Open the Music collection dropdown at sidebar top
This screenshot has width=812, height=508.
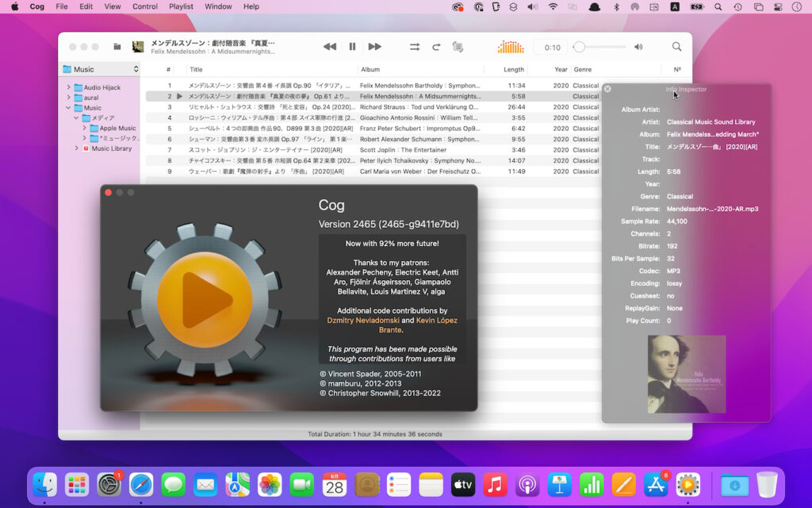click(x=99, y=68)
